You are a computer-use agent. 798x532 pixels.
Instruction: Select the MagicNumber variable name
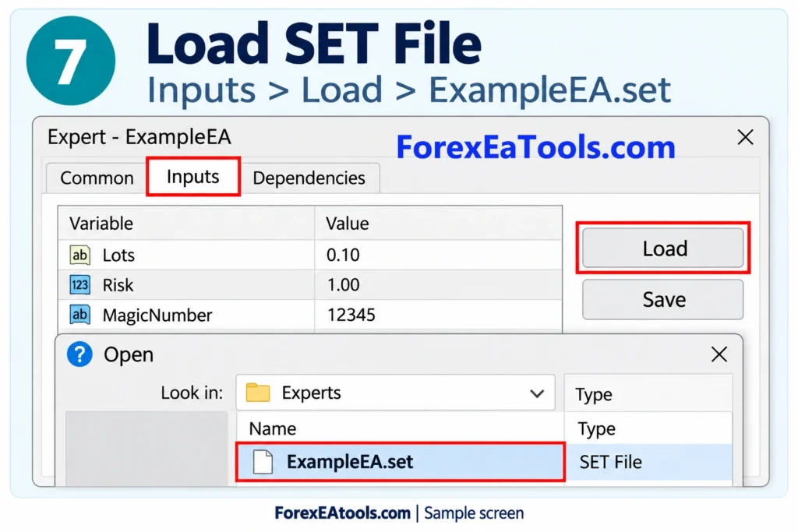[x=157, y=315]
